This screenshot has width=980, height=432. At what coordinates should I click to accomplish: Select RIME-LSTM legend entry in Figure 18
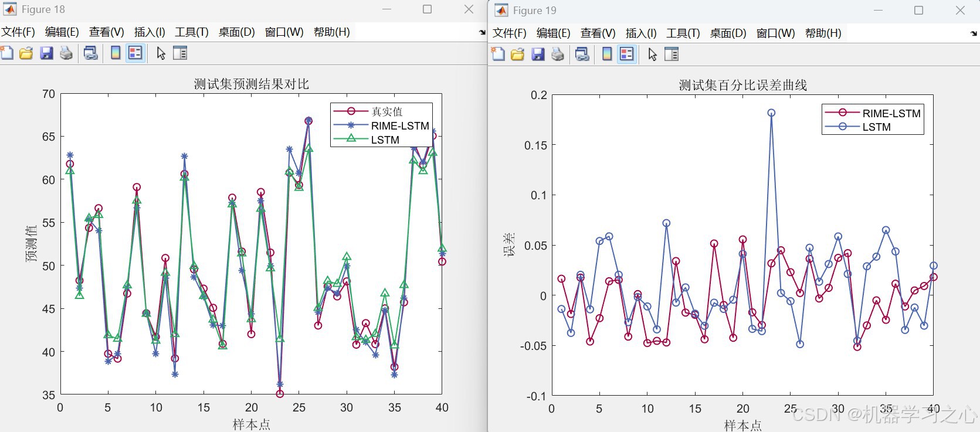coord(400,125)
